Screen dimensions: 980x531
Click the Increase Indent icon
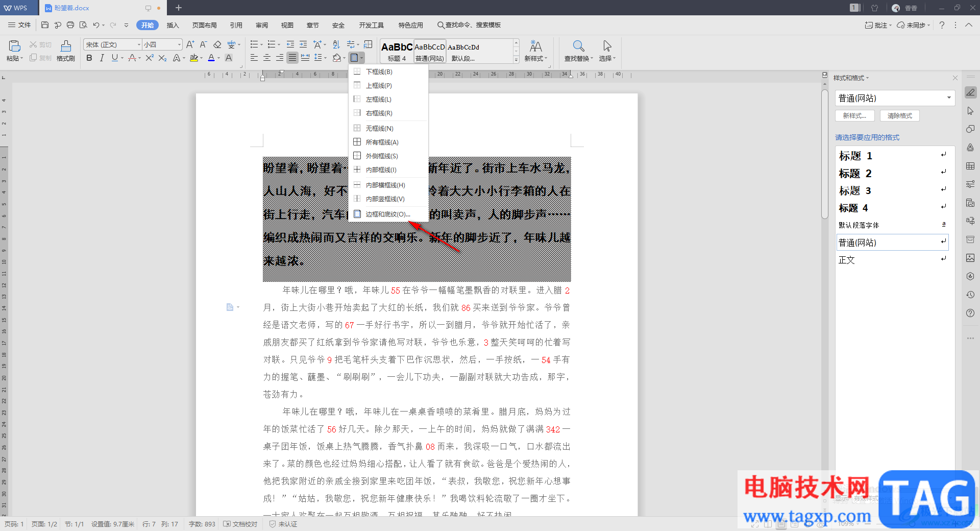(x=303, y=44)
